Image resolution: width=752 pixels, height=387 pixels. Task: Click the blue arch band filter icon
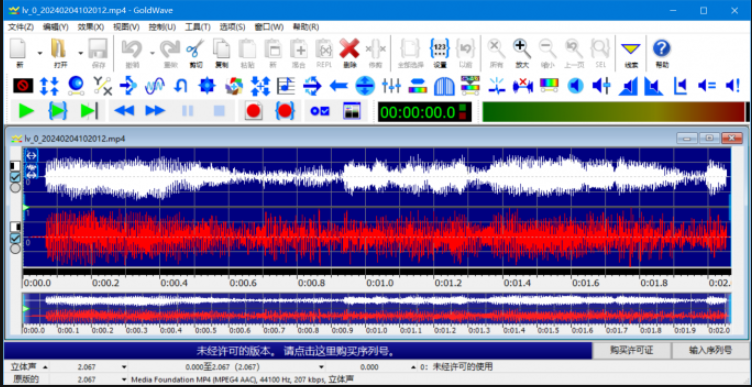click(444, 86)
